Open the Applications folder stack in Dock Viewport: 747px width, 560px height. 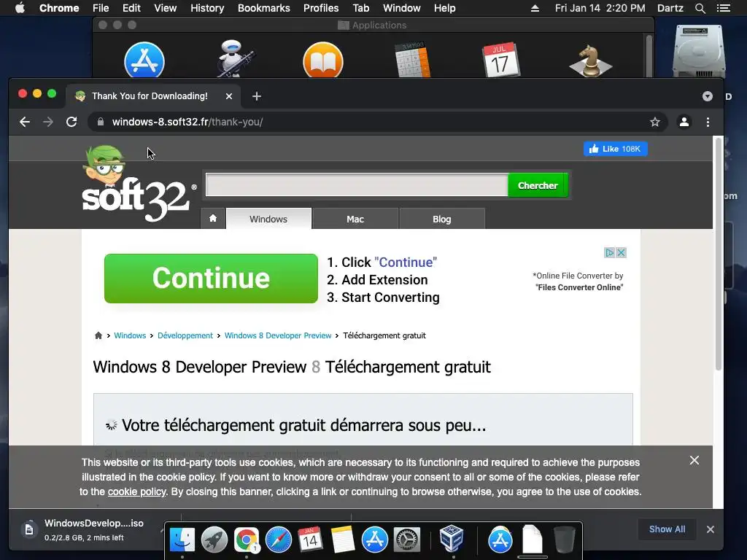coord(500,540)
